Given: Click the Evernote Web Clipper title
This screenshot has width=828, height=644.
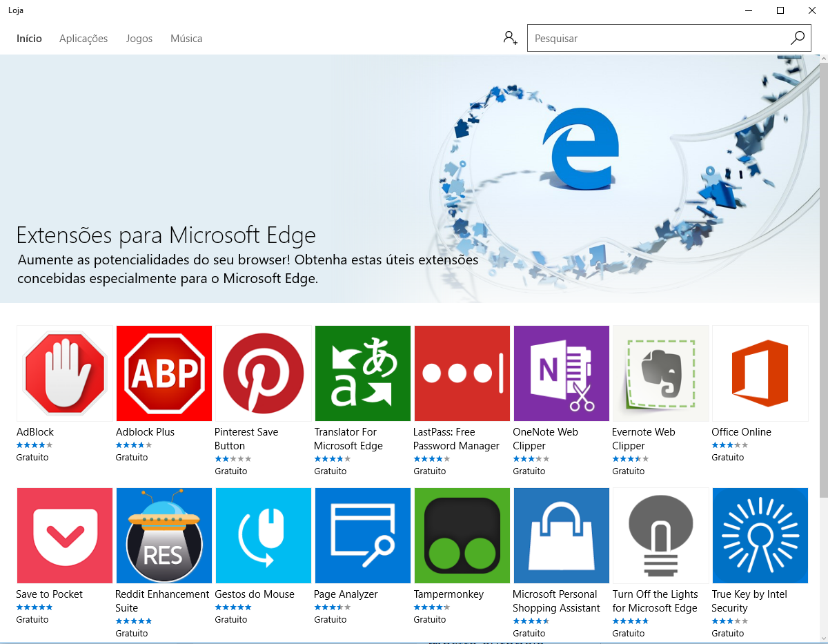Looking at the screenshot, I should 644,439.
